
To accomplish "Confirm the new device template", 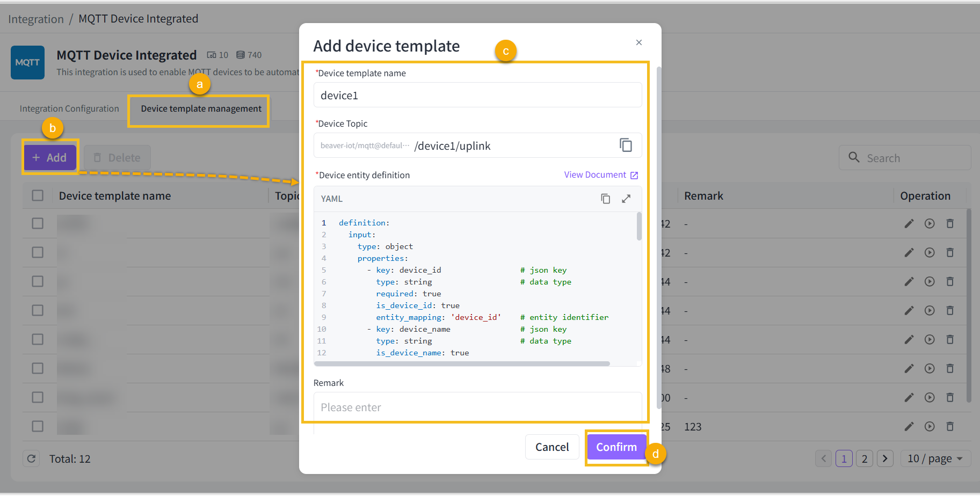I will tap(616, 447).
